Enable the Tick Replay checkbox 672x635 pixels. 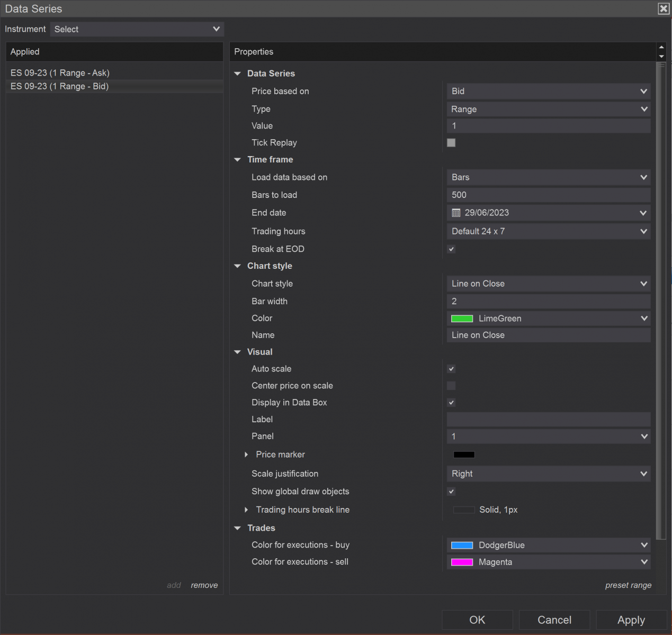point(451,143)
